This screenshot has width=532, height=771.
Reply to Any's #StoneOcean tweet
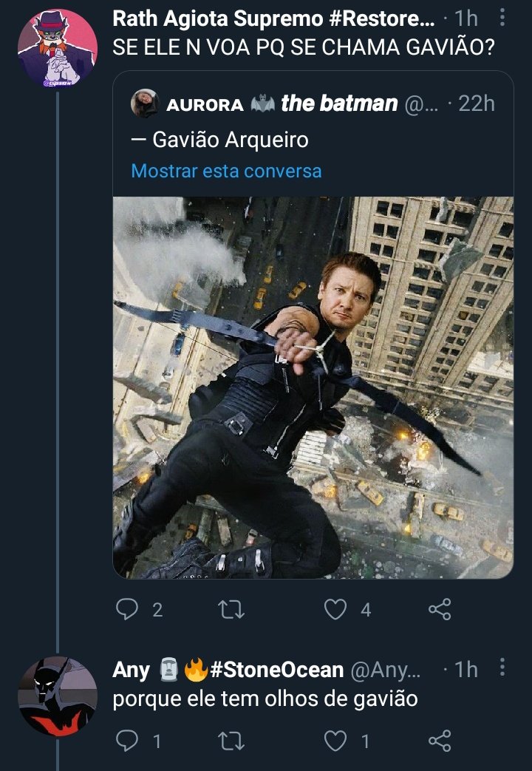click(x=127, y=741)
